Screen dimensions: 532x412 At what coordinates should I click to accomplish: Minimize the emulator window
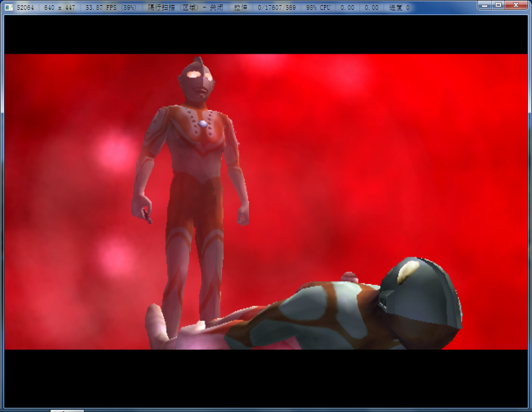[484, 5]
